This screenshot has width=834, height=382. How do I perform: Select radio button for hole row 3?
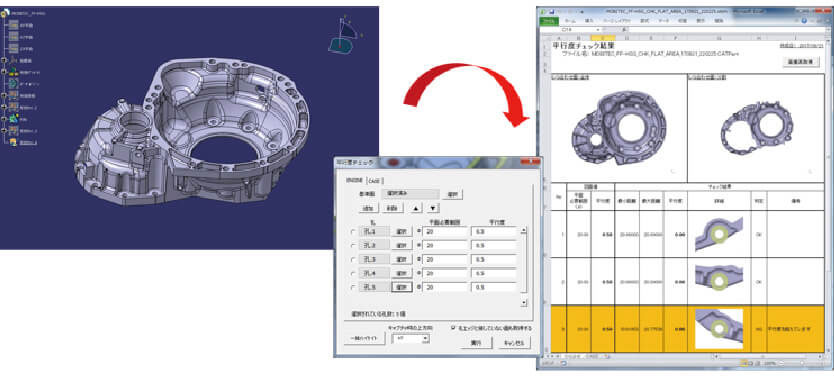click(353, 260)
